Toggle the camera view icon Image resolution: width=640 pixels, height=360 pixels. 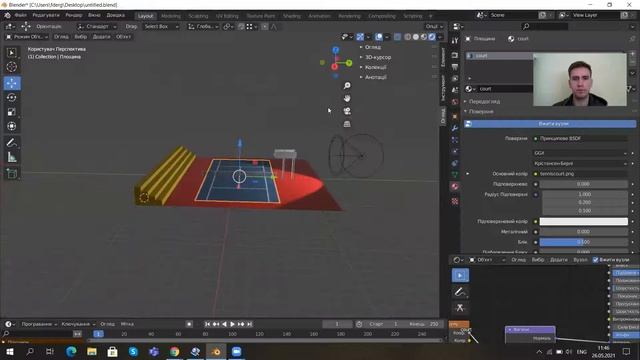point(347,111)
